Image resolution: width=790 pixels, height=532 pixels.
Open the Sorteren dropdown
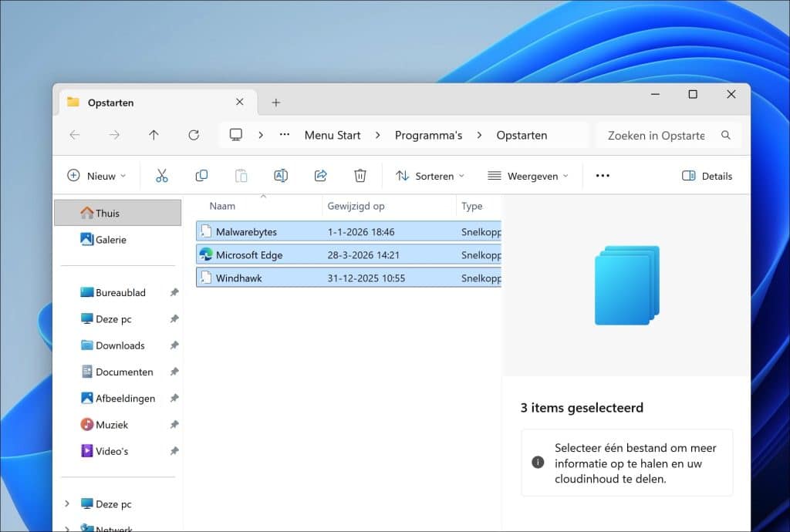430,175
